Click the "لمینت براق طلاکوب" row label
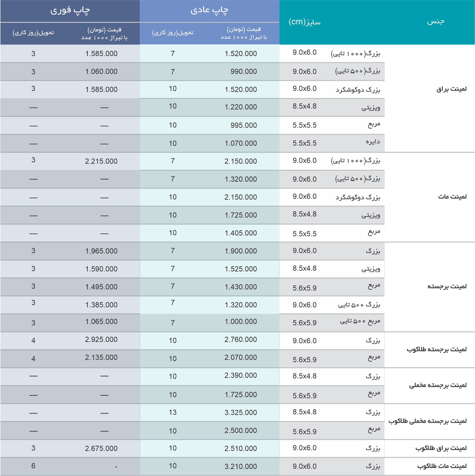Screen dimensions: 475x476 (441, 448)
